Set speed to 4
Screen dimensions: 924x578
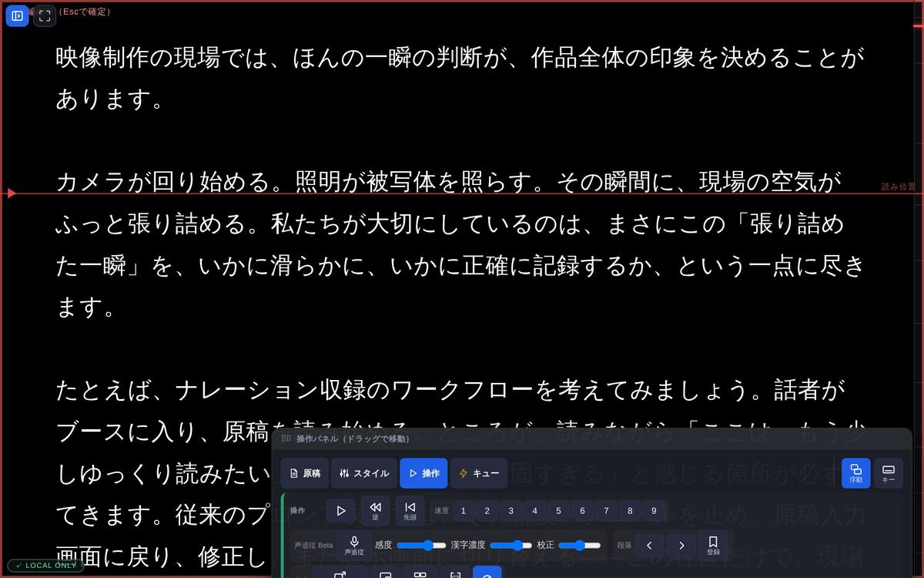point(534,511)
